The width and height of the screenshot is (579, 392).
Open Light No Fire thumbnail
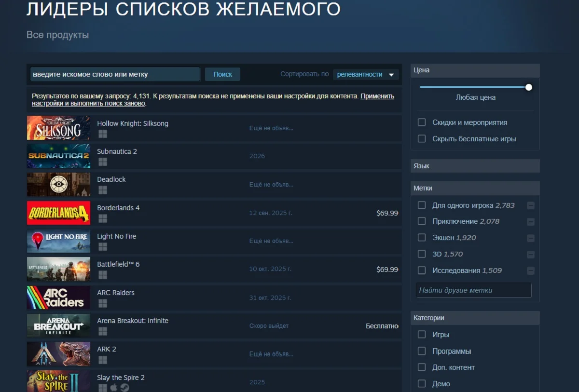pos(58,241)
